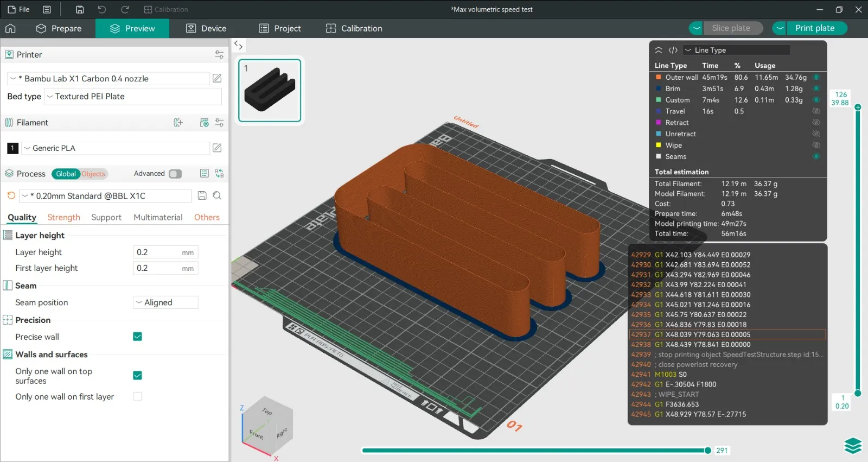Click the add filament icon
868x462 pixels.
click(178, 123)
